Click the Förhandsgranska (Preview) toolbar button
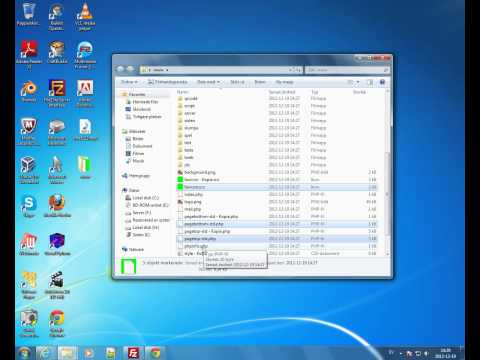The height and width of the screenshot is (360, 480). pos(168,82)
